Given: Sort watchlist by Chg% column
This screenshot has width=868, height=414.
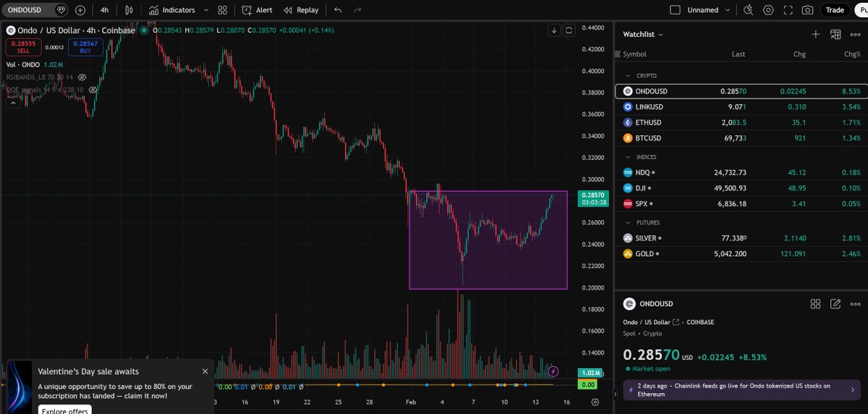Looking at the screenshot, I should (x=853, y=54).
